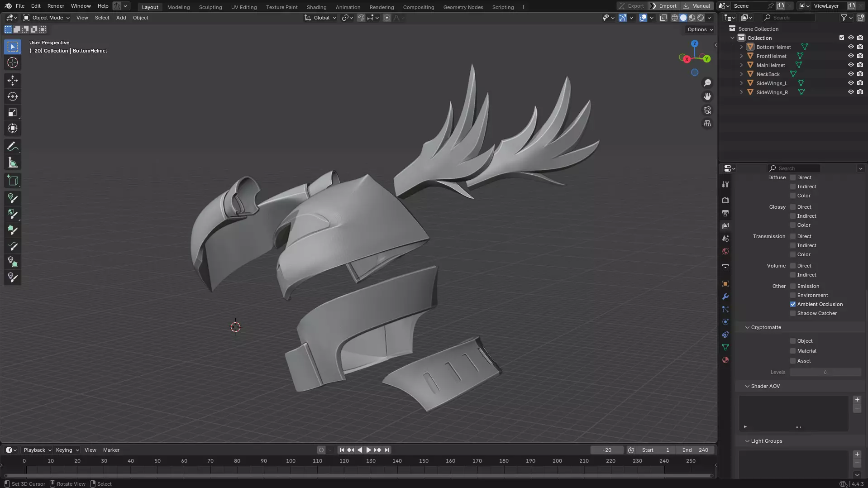Open the Playback dropdown in timeline
The image size is (868, 488).
coord(37,450)
